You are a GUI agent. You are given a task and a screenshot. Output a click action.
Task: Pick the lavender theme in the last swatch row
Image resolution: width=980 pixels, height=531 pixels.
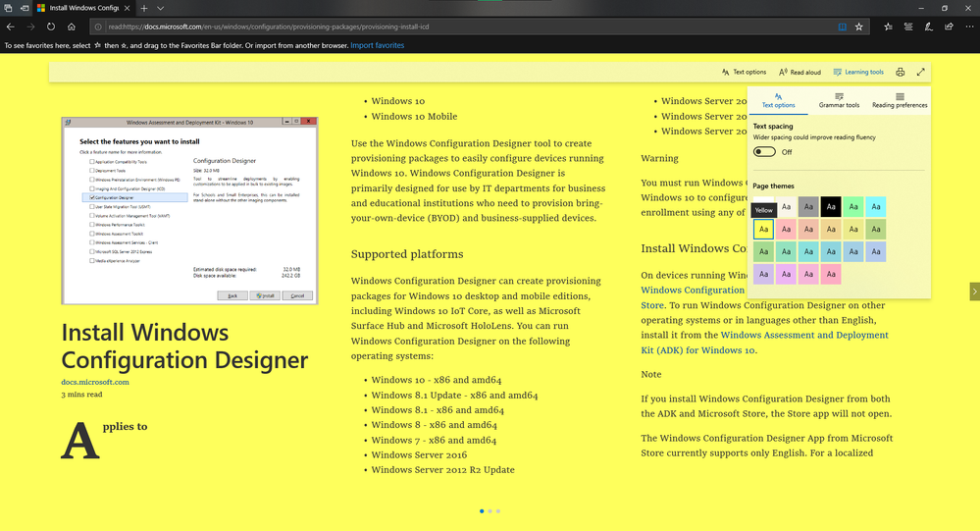[764, 275]
